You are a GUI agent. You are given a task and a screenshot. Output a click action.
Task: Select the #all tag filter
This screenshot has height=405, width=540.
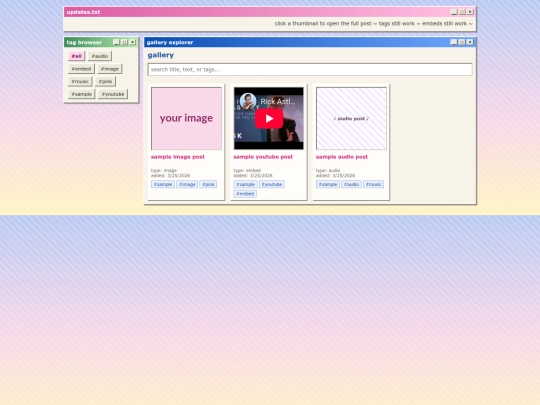click(76, 56)
